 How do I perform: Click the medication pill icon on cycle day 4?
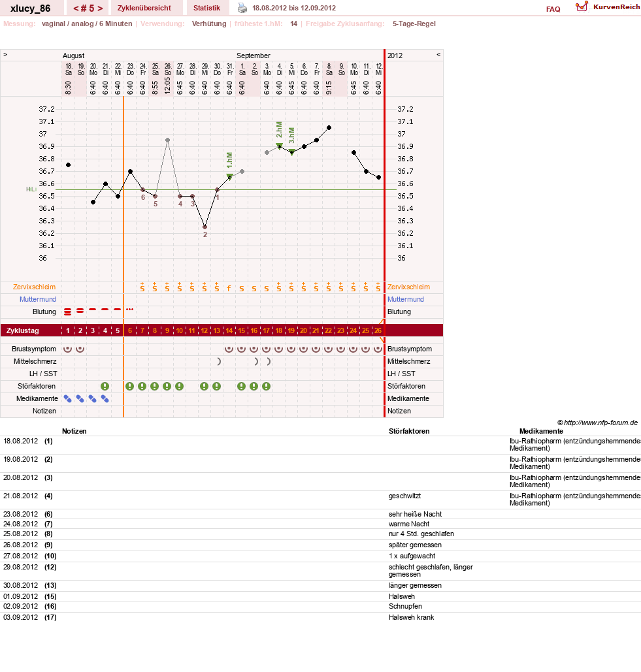coord(105,398)
